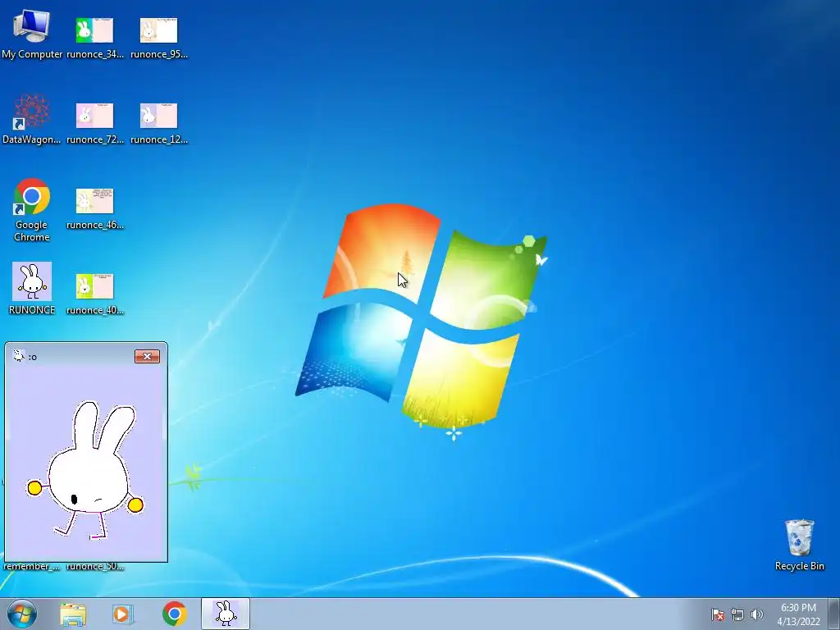The width and height of the screenshot is (840, 630).
Task: Select the runonce_40... desktop file
Action: [x=95, y=293]
